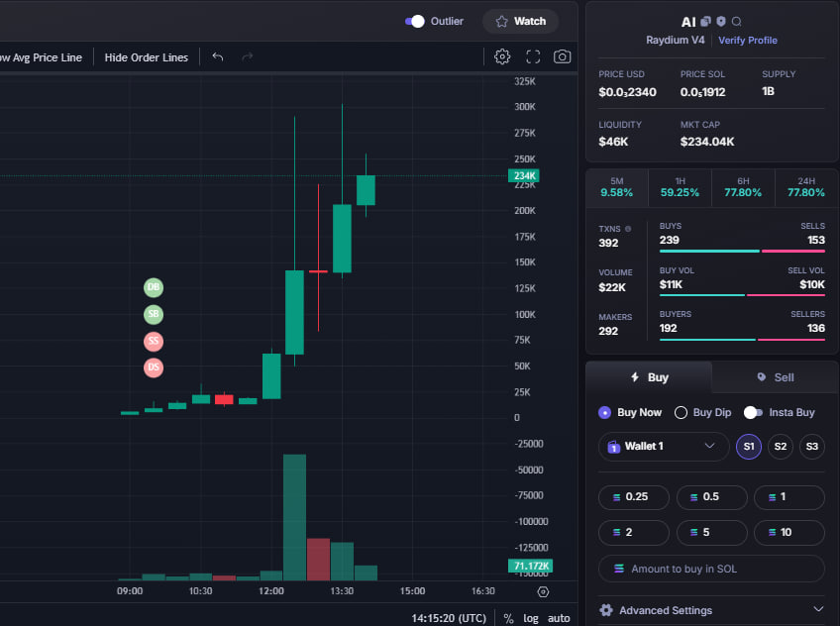Image resolution: width=840 pixels, height=626 pixels.
Task: Focus the Amount to buy in SOL field
Action: 711,569
